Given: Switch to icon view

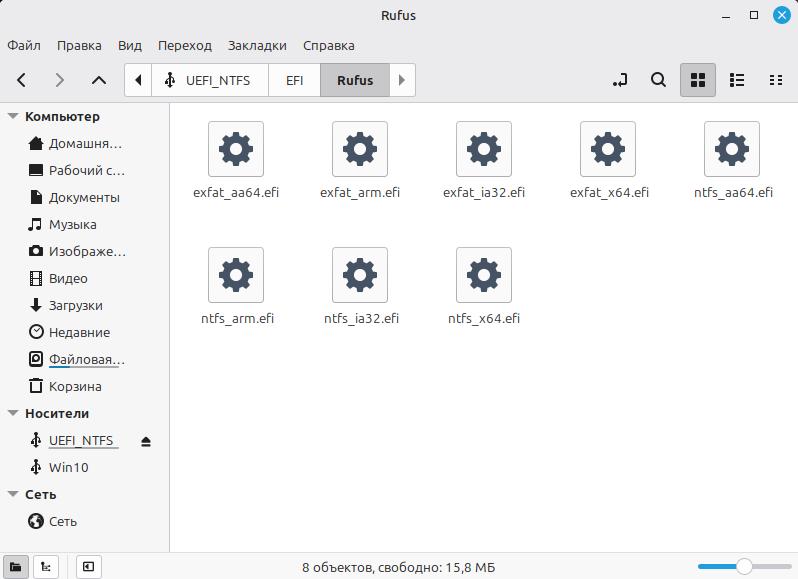Looking at the screenshot, I should (x=698, y=80).
